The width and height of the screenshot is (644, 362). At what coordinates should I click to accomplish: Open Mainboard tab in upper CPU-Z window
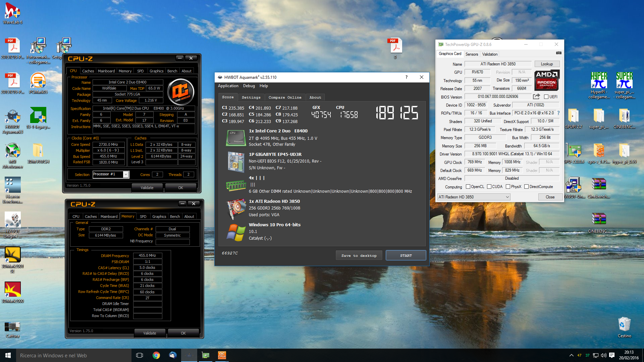pos(106,71)
